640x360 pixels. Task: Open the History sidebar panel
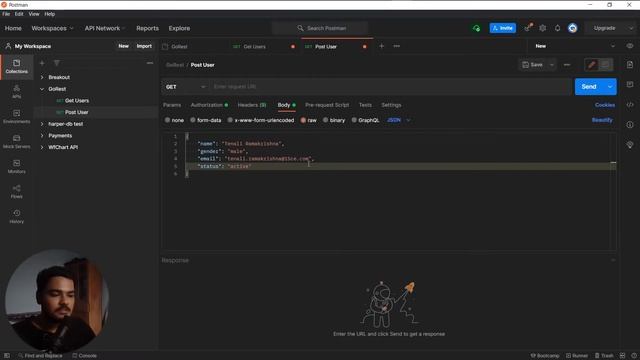(x=16, y=216)
